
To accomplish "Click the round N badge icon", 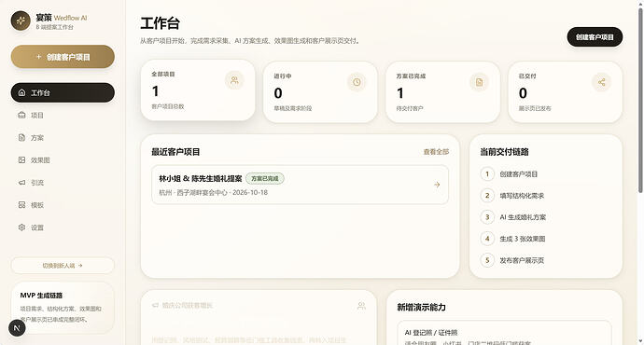I will tap(17, 328).
